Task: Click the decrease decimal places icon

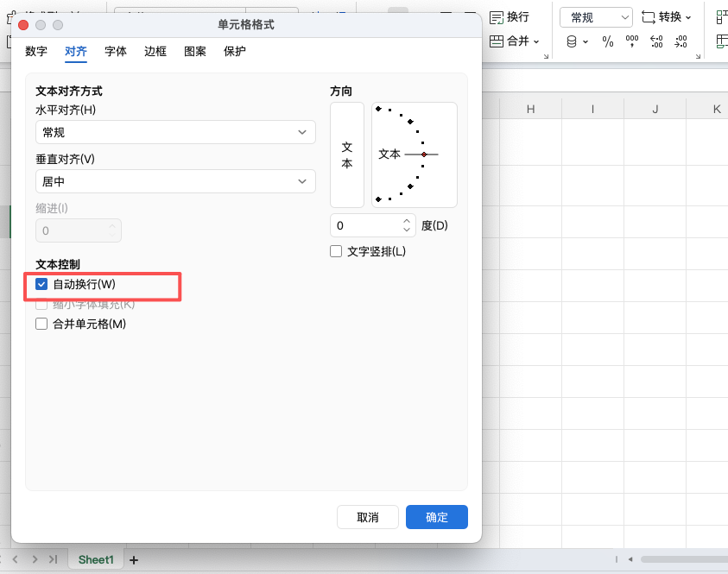Action: point(681,41)
